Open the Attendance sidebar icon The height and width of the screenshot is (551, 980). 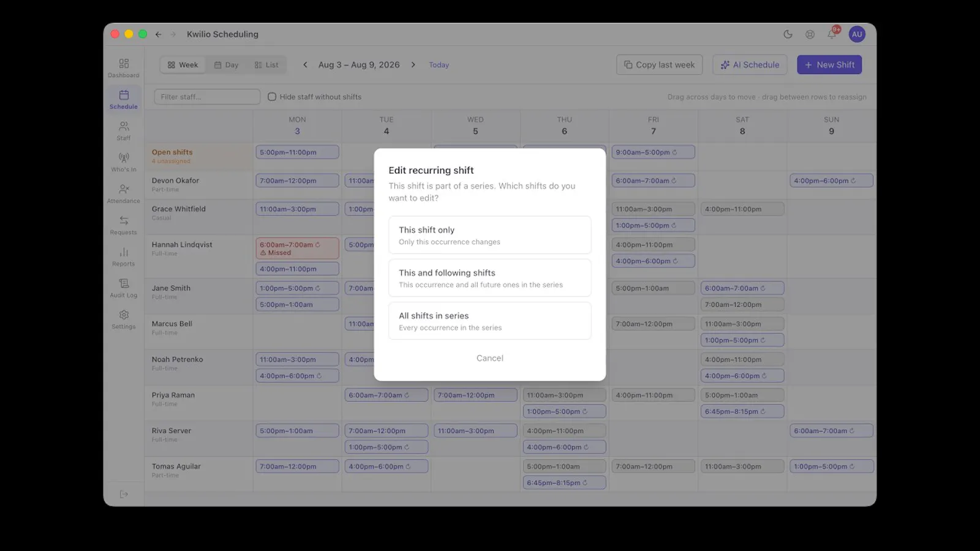tap(124, 193)
